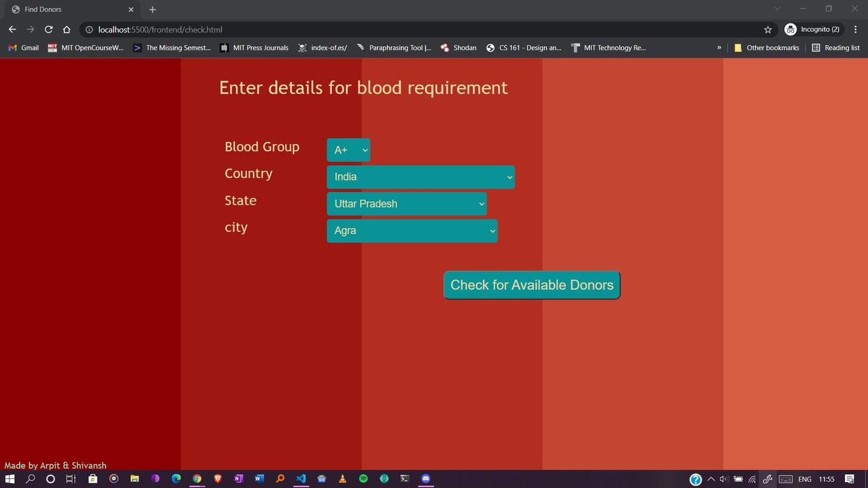Open the Other bookmarks folder
868x488 pixels.
pos(766,48)
